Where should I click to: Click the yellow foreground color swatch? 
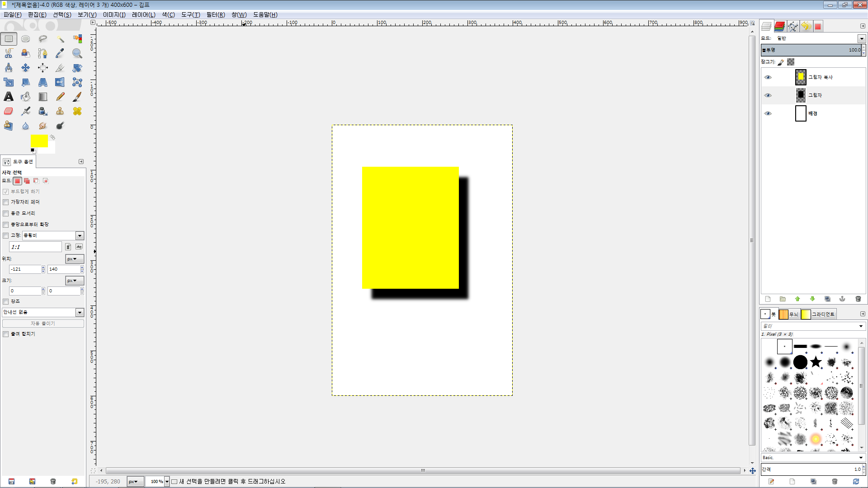[x=39, y=141]
